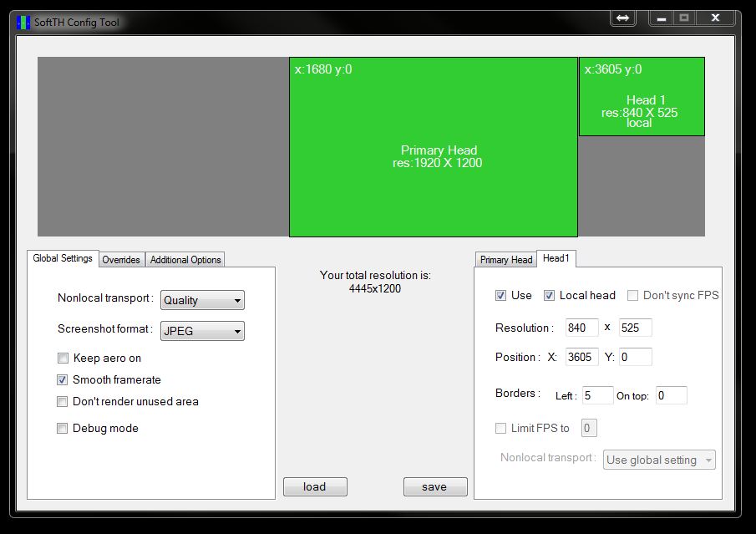This screenshot has width=756, height=534.
Task: Select the Primary Head tab
Action: coord(506,260)
